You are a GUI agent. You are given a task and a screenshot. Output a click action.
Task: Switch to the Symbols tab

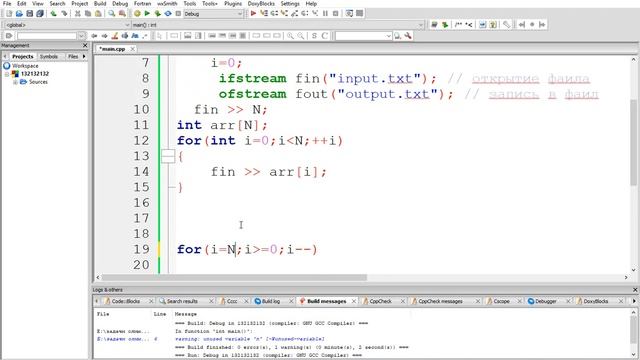pyautogui.click(x=49, y=56)
